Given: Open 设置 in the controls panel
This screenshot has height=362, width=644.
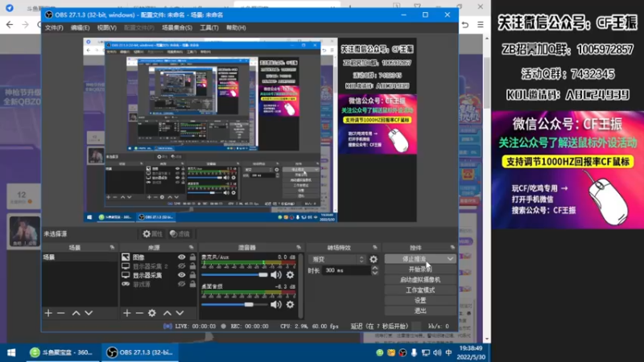Looking at the screenshot, I should 420,300.
